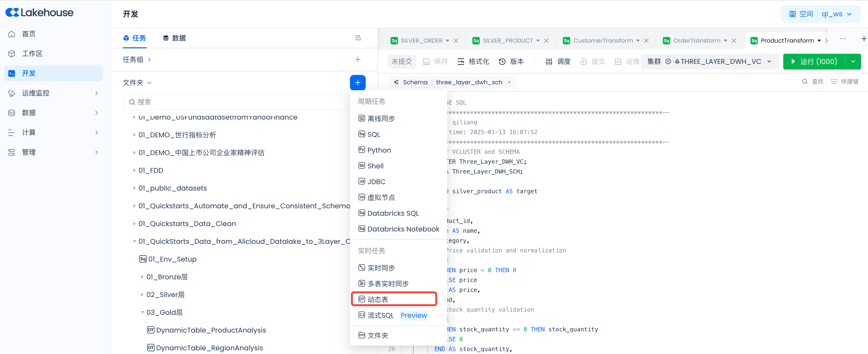The width and height of the screenshot is (868, 354).
Task: Click the find (查找) search icon
Action: pos(805,81)
